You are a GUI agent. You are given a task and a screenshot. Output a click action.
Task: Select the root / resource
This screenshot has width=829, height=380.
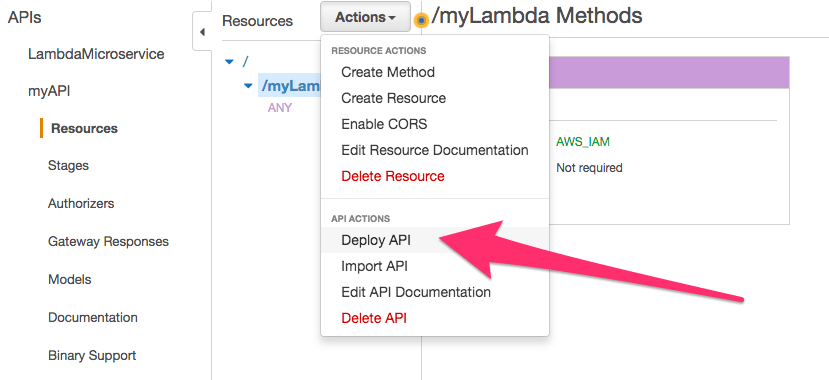245,61
